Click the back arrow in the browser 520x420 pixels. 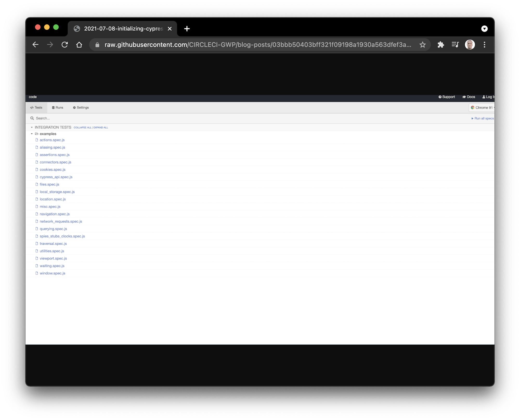pos(35,45)
